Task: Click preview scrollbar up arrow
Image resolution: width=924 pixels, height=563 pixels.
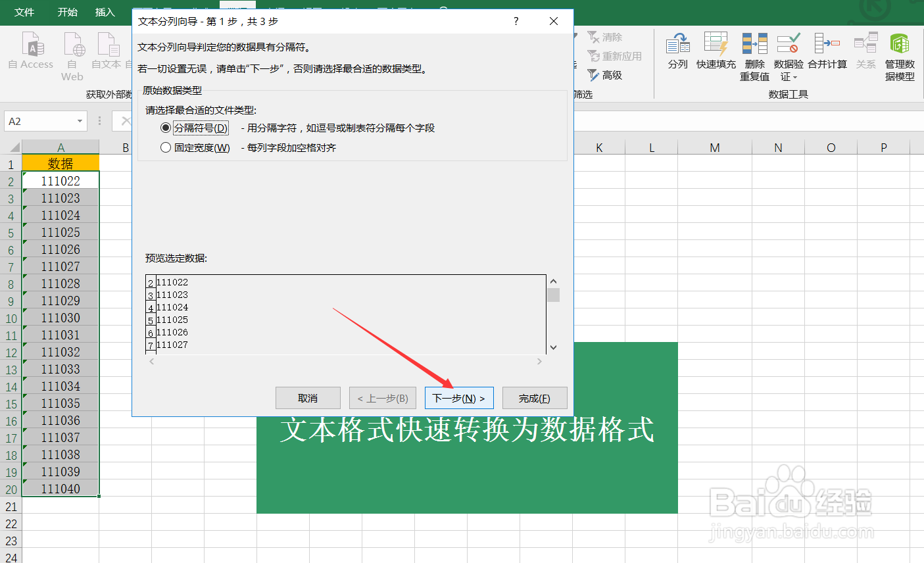Action: point(553,281)
